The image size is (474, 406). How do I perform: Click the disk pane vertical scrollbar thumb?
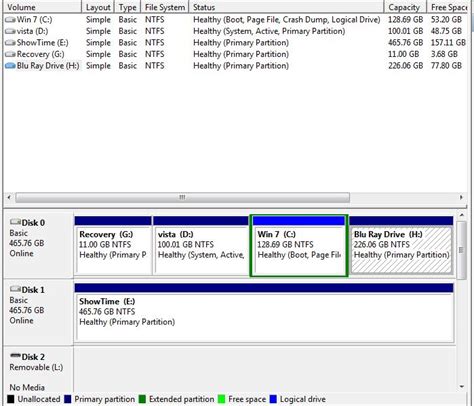(x=462, y=250)
